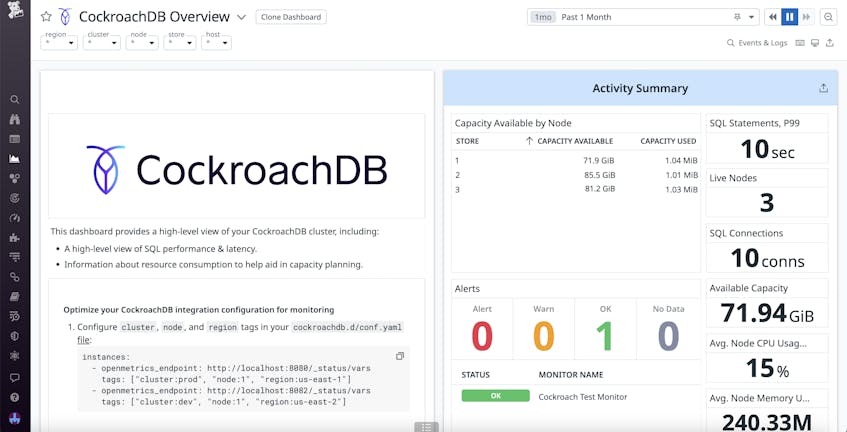
Task: Click the SQL Connections 10 conns value
Action: point(767,258)
